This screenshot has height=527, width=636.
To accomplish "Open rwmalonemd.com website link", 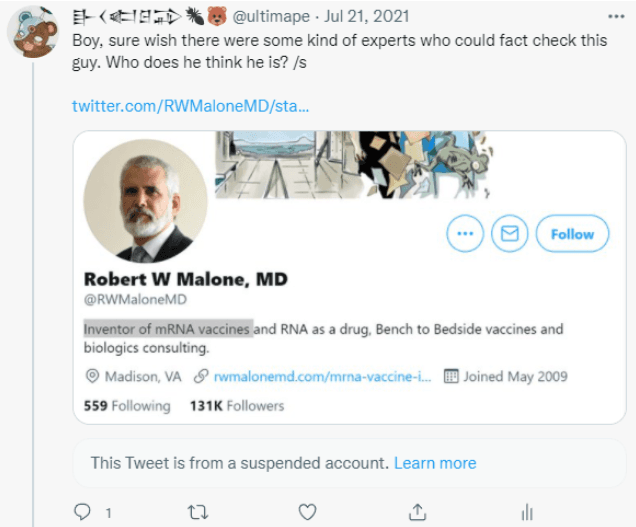I will pyautogui.click(x=322, y=377).
